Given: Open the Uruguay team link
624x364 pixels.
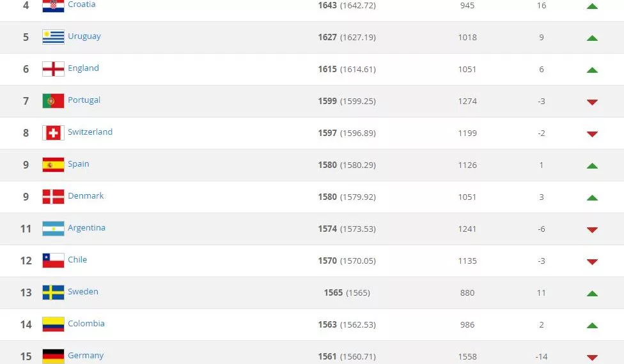Looking at the screenshot, I should [84, 36].
